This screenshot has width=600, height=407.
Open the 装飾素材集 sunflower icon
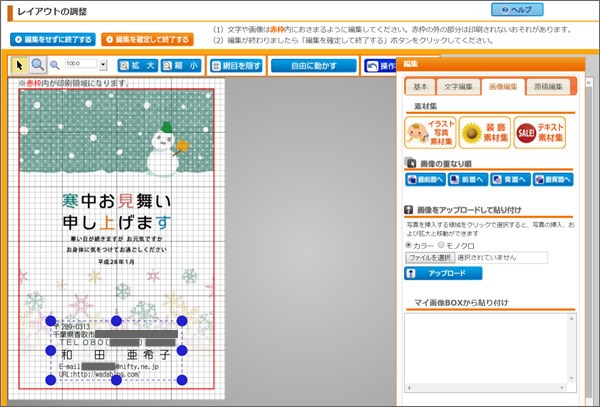point(485,133)
